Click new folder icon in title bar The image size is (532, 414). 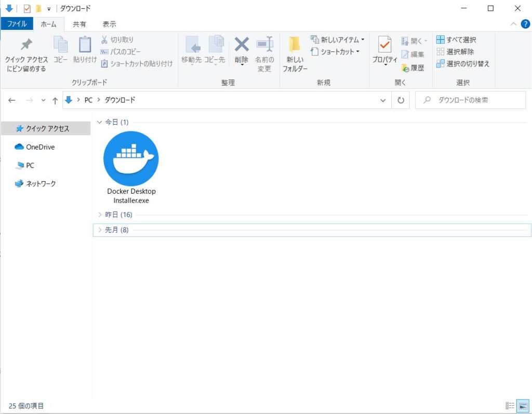(38, 8)
